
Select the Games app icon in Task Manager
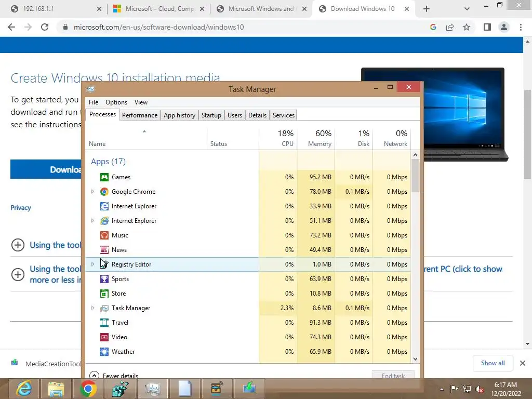[104, 177]
